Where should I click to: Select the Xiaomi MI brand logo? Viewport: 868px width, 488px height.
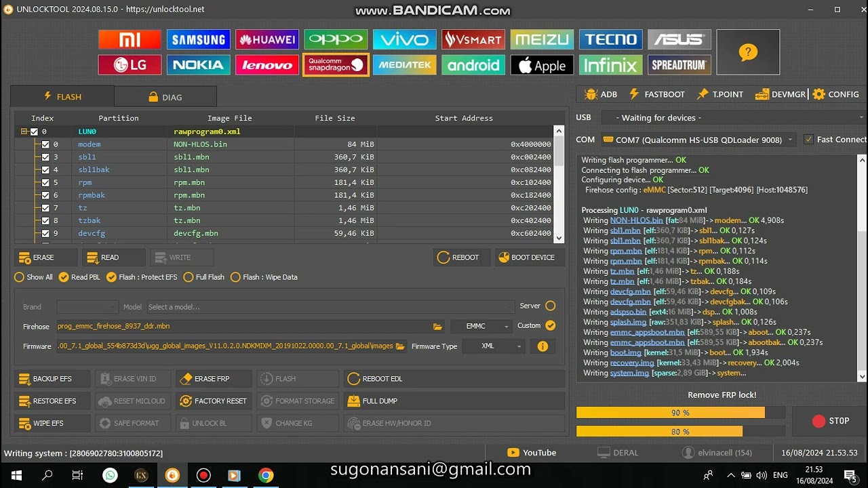click(x=130, y=39)
